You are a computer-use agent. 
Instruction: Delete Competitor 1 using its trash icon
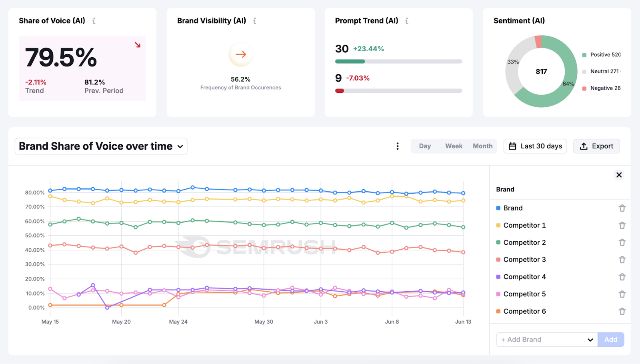coord(622,225)
